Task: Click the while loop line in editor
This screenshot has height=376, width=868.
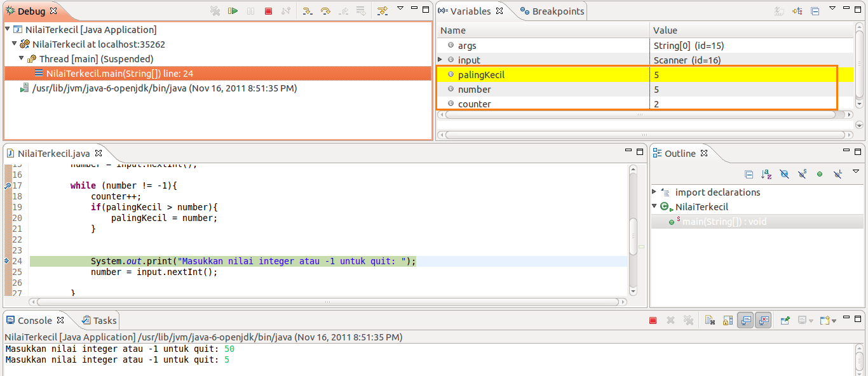Action: (x=123, y=185)
